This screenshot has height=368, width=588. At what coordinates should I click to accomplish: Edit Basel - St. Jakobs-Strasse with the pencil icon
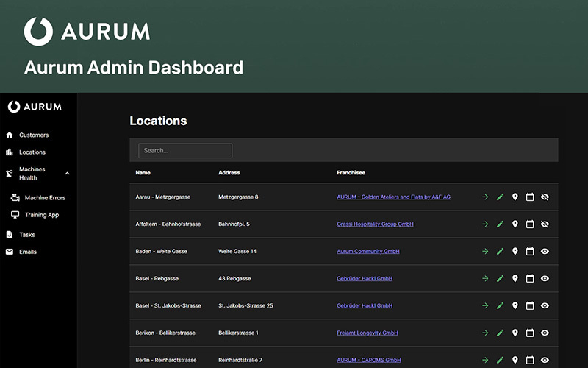click(x=500, y=305)
